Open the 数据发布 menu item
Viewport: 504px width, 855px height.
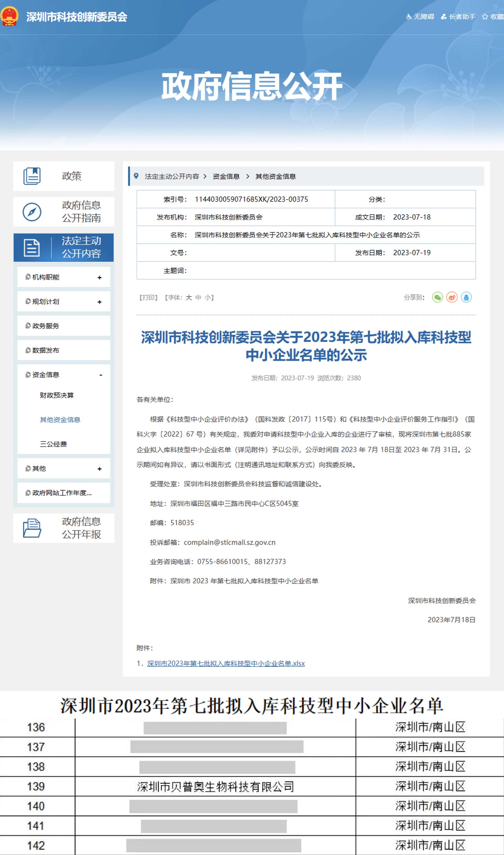click(64, 350)
